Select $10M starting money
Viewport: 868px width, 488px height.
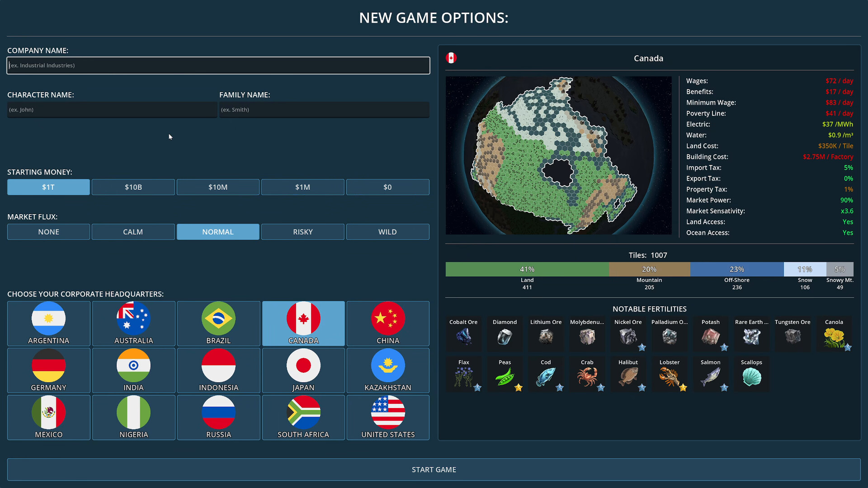(218, 187)
